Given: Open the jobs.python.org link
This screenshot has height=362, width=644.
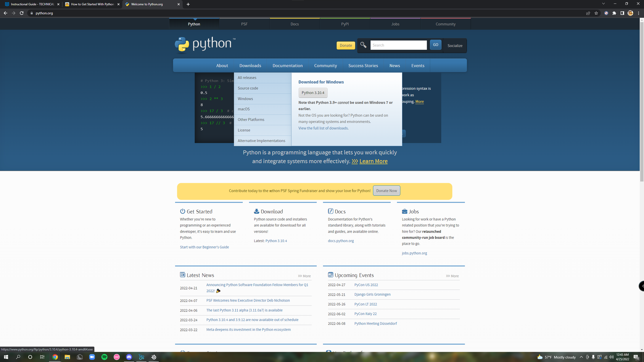Looking at the screenshot, I should (x=414, y=253).
